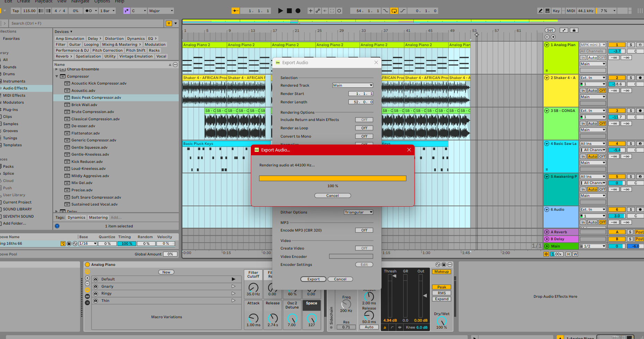Click the Session Record circle icon
The image size is (644, 339).
(x=339, y=11)
